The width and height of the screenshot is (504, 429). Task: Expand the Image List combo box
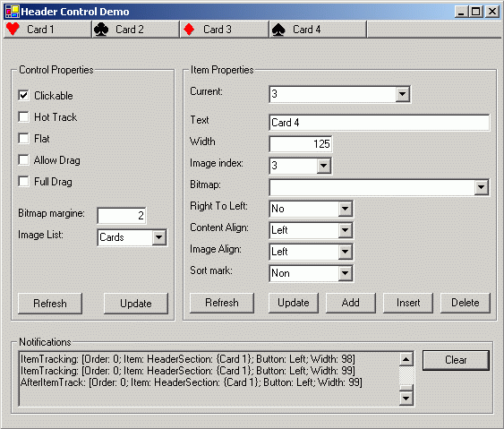(x=158, y=237)
